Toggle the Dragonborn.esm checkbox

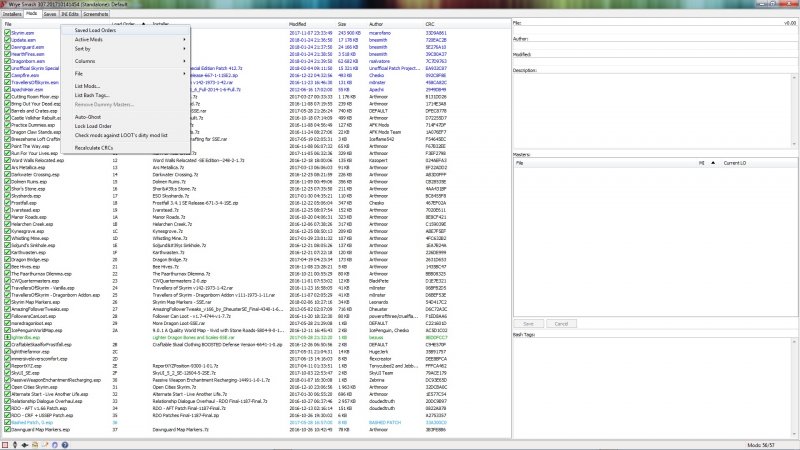(x=7, y=61)
